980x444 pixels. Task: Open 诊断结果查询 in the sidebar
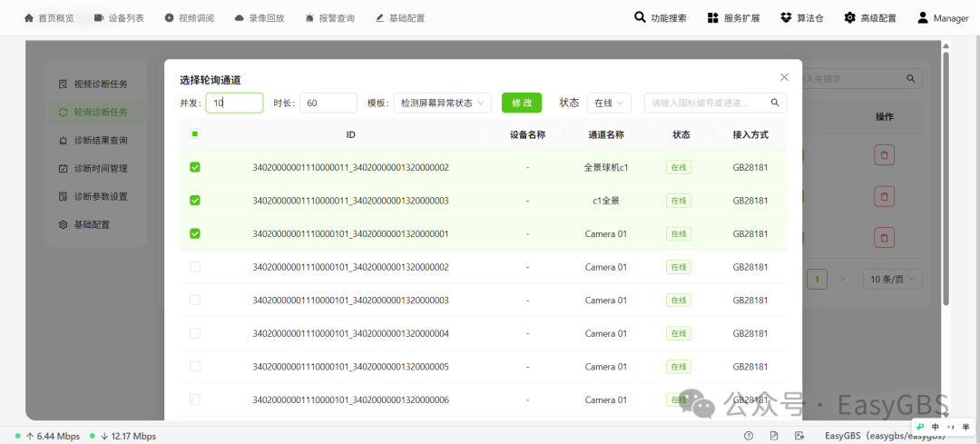[95, 140]
